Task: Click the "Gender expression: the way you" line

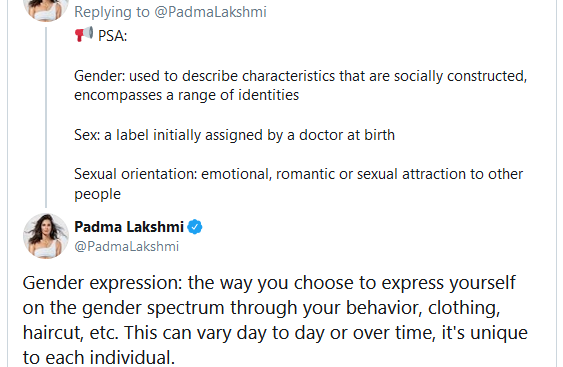Action: click(269, 283)
